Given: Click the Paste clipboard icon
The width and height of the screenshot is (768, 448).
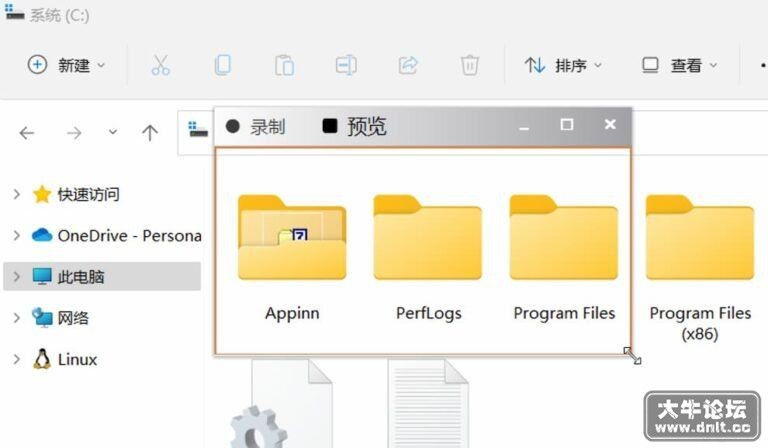Looking at the screenshot, I should pos(285,65).
